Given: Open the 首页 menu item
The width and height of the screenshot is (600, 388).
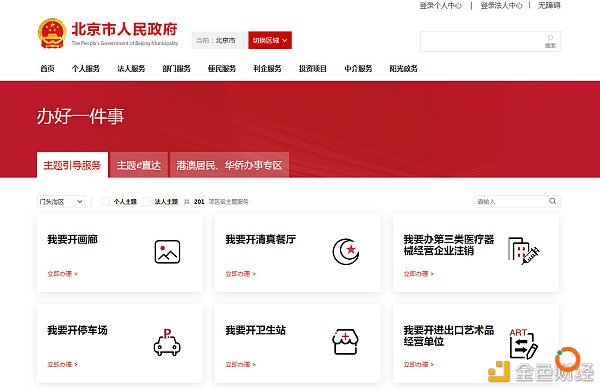Looking at the screenshot, I should pos(47,68).
